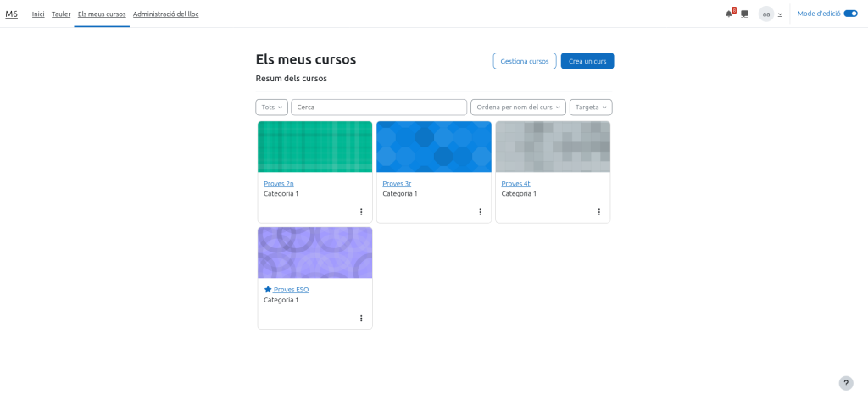The height and width of the screenshot is (405, 868).
Task: Click the help question mark button
Action: click(845, 383)
